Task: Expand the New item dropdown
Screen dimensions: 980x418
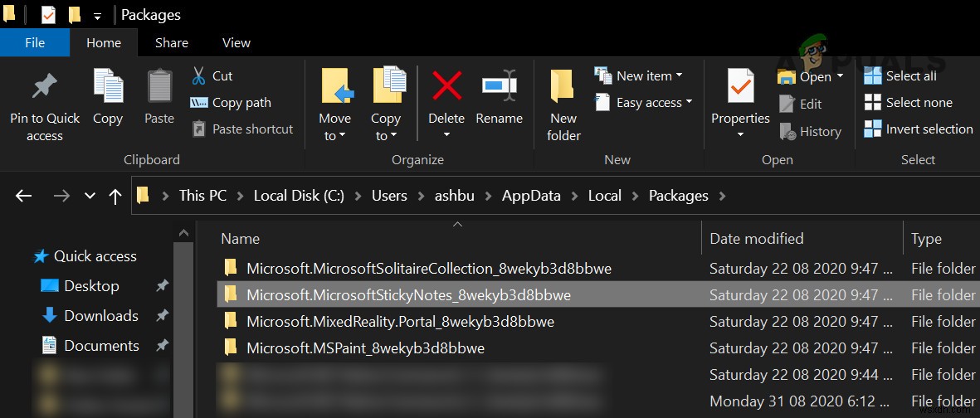Action: pos(679,75)
